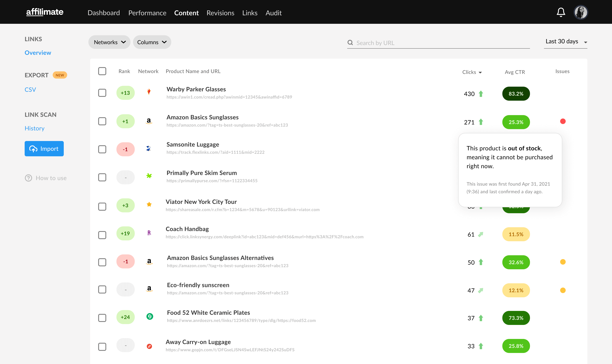Click Amazon icon for Eco-friendly sunscreen row
Image resolution: width=612 pixels, height=364 pixels.
coord(149,289)
